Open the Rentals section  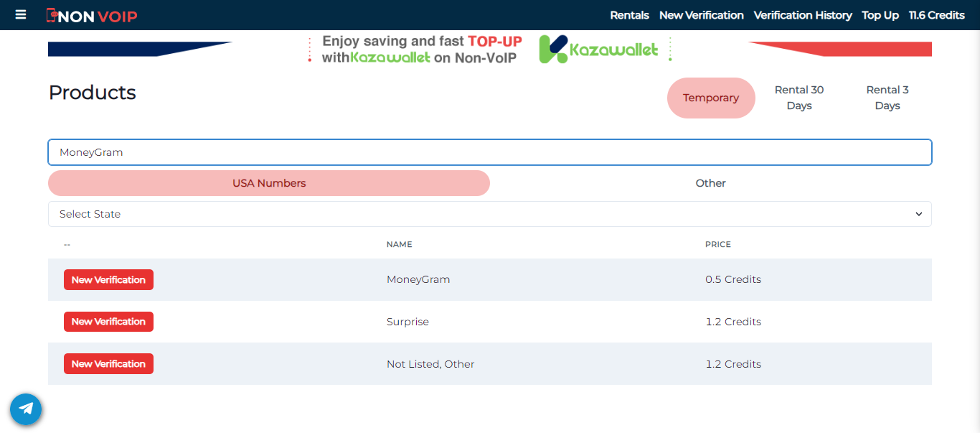tap(629, 14)
